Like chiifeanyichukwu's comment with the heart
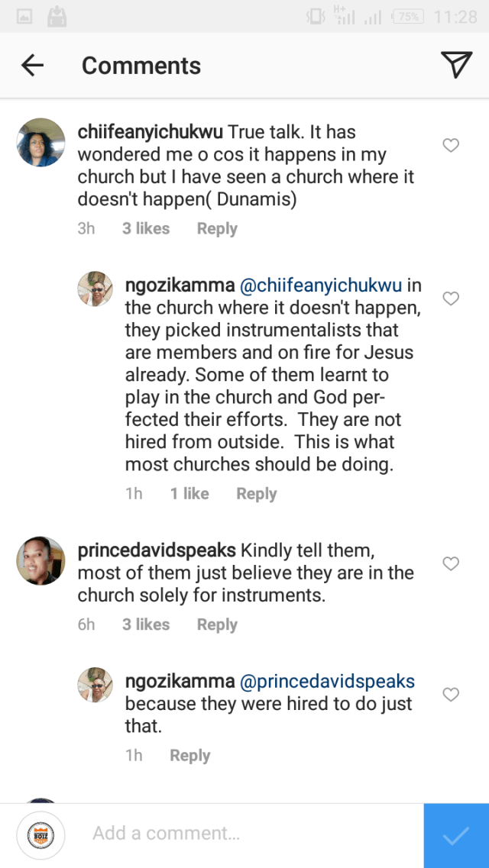This screenshot has height=868, width=489. click(x=451, y=145)
